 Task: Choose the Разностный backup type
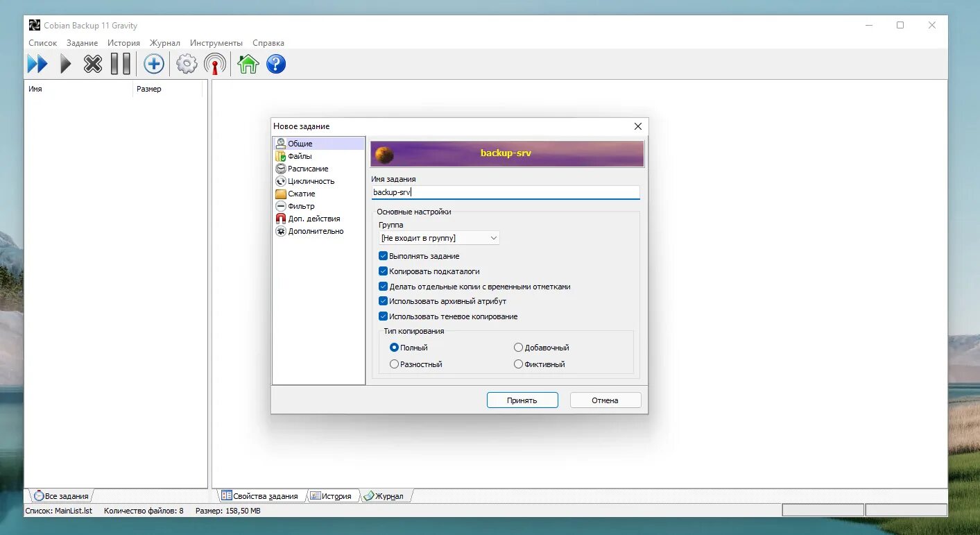pos(394,364)
